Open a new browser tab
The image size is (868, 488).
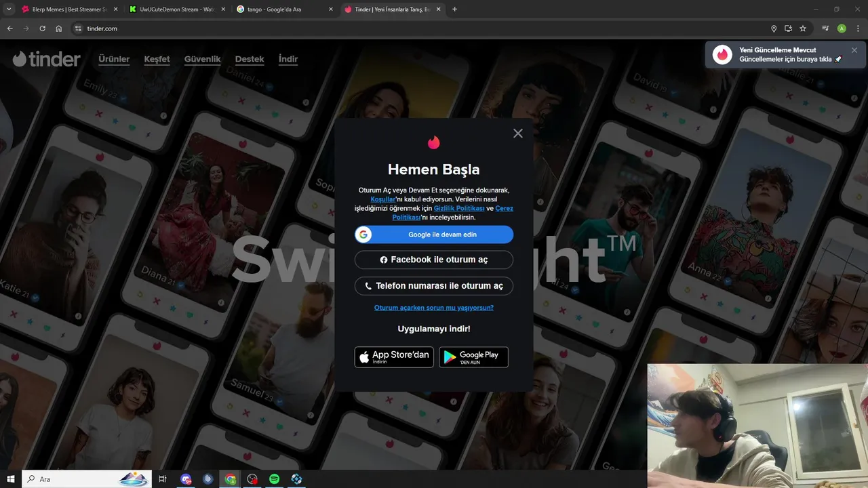[454, 9]
